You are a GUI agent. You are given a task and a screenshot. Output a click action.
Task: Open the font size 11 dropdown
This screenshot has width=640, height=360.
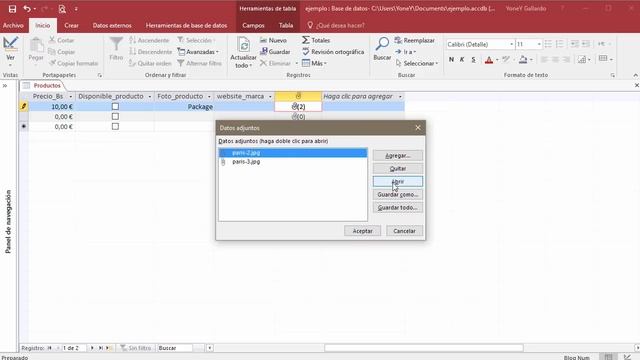(x=539, y=44)
